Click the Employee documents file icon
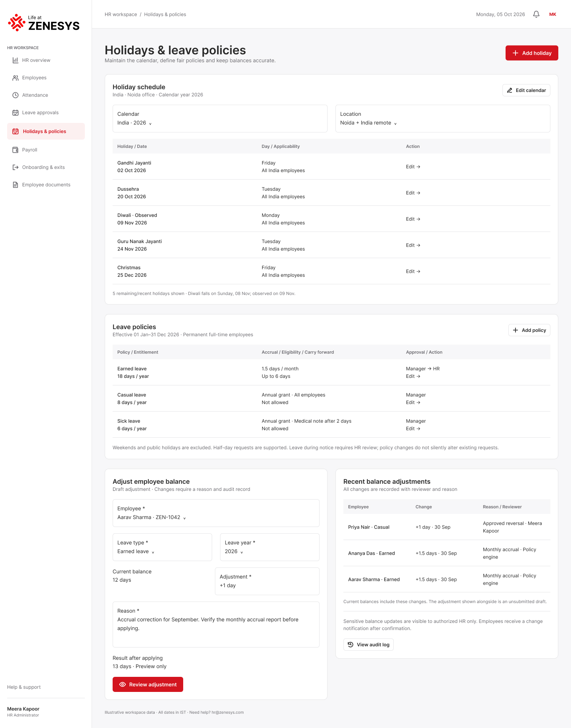The height and width of the screenshot is (728, 571). click(x=15, y=185)
